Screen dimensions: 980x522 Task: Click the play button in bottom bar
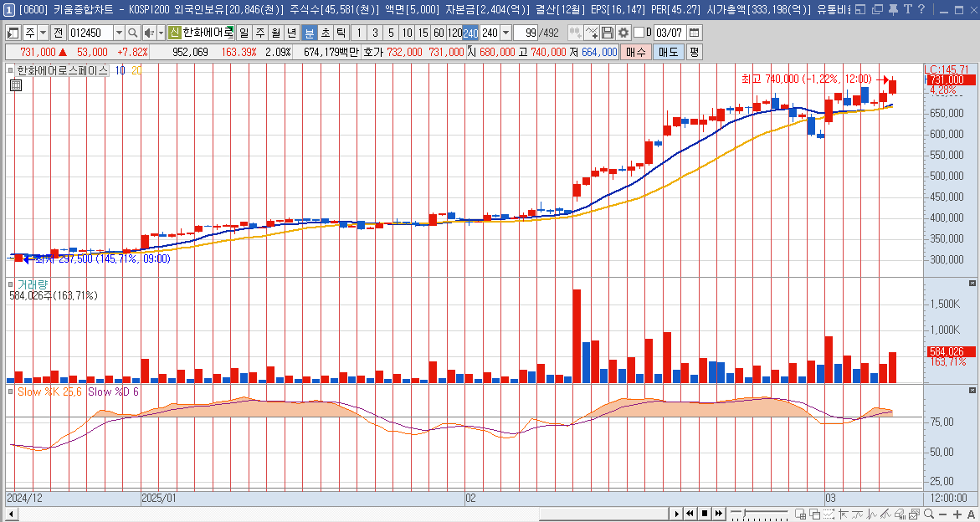677,514
